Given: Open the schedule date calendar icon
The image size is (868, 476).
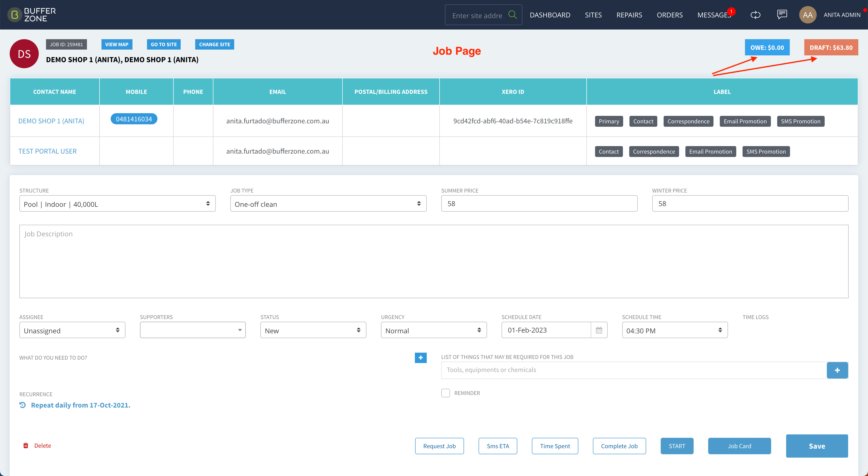Looking at the screenshot, I should click(599, 330).
